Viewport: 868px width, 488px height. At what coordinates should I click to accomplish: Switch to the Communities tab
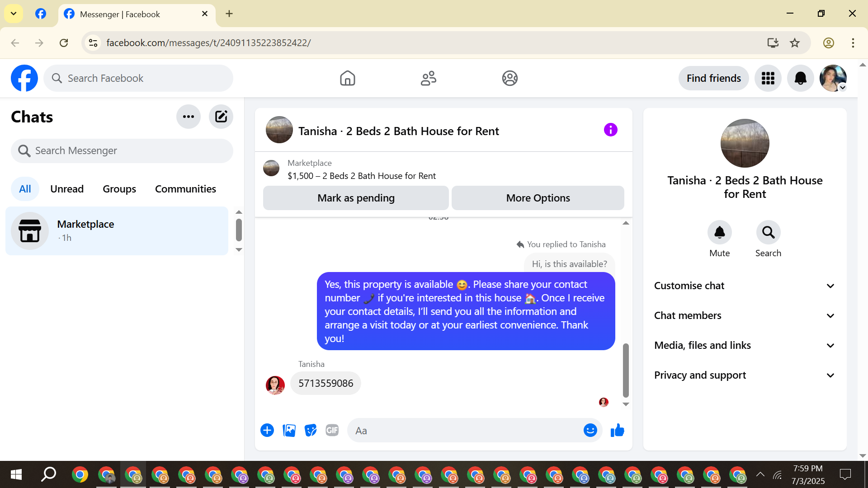[x=185, y=189]
